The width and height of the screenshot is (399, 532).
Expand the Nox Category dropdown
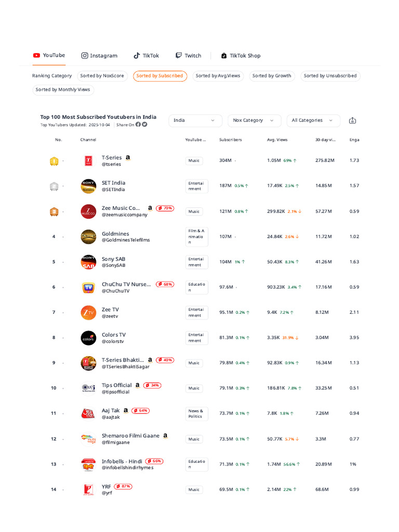point(254,121)
